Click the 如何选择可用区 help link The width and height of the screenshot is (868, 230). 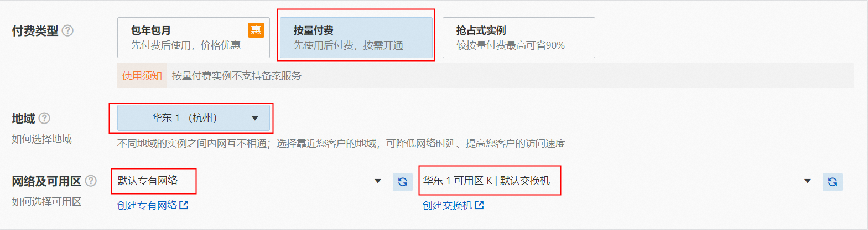pyautogui.click(x=46, y=201)
